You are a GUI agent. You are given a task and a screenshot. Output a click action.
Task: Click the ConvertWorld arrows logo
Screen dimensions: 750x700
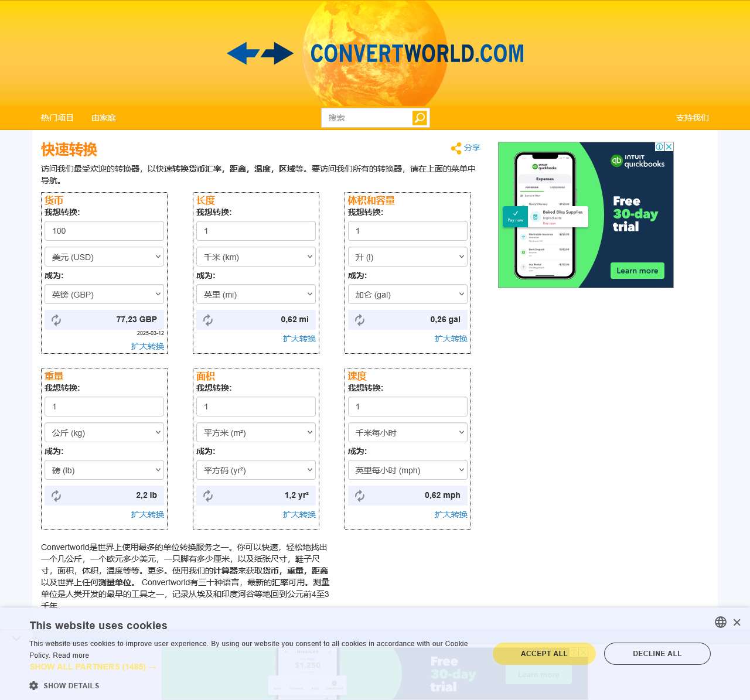(x=260, y=53)
